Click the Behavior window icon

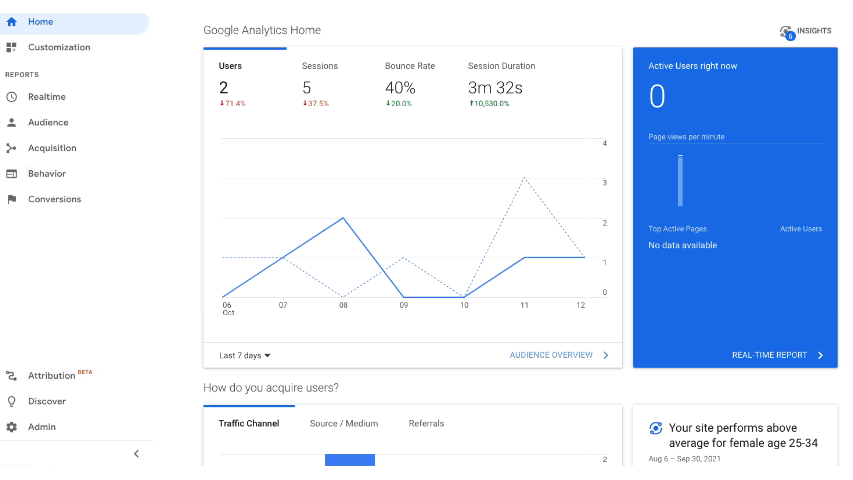tap(11, 174)
